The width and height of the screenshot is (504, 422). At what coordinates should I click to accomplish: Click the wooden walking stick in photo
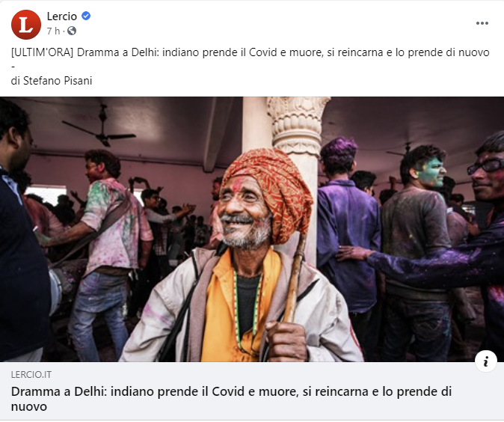(295, 278)
